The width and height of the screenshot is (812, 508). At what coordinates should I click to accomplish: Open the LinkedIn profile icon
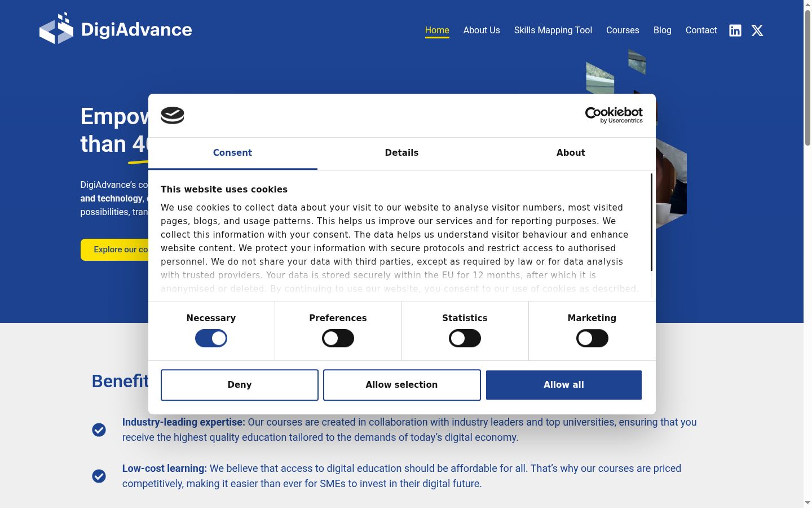(x=735, y=30)
